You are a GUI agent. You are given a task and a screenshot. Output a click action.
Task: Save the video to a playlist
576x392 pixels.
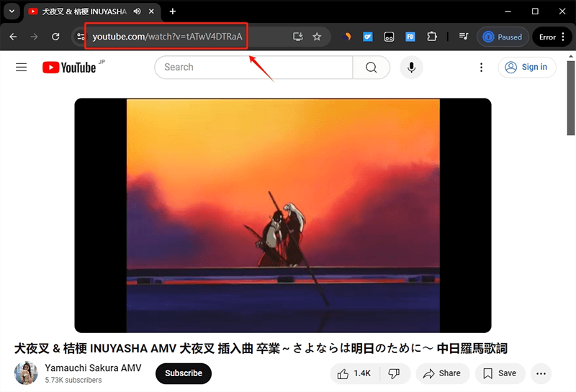coord(500,373)
